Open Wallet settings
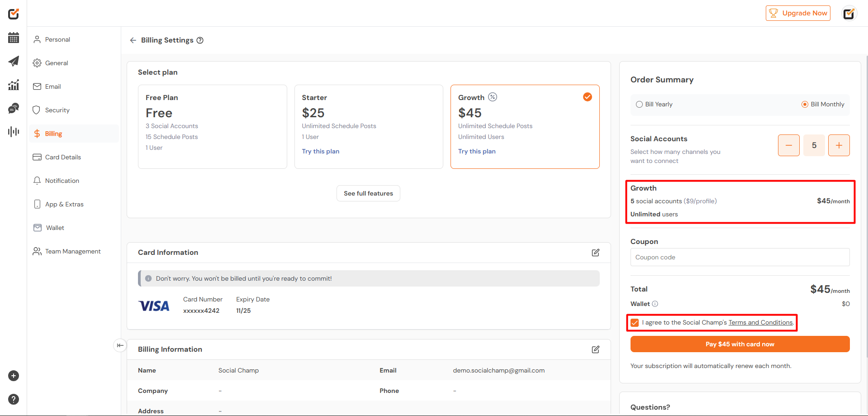The height and width of the screenshot is (416, 868). coord(74,228)
